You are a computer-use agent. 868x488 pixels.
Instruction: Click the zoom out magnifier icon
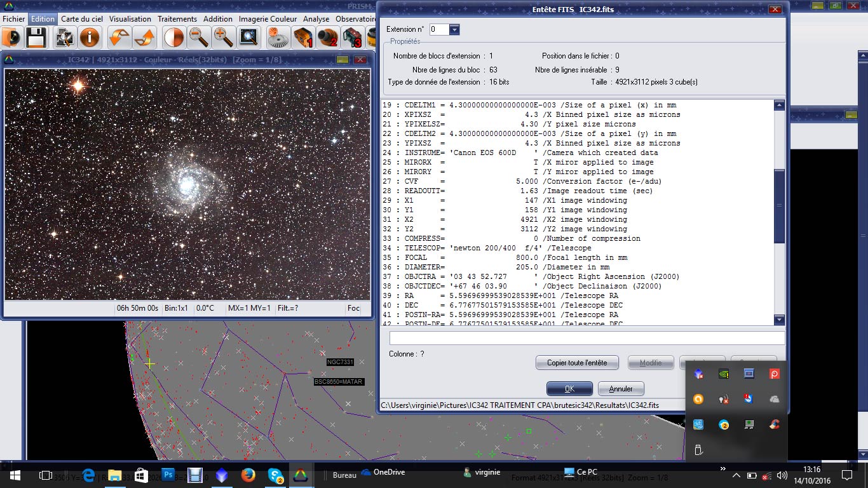pos(199,37)
